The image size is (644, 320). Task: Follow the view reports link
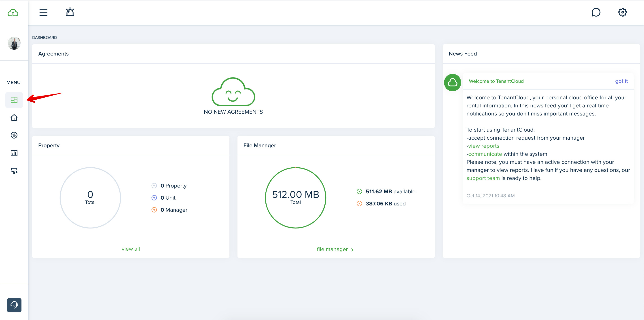point(483,146)
